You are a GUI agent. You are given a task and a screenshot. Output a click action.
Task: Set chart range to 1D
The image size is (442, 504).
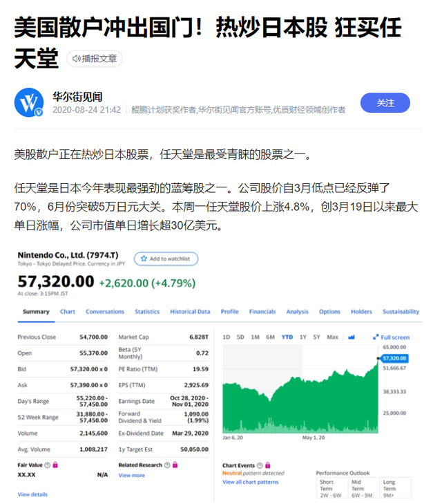(226, 337)
